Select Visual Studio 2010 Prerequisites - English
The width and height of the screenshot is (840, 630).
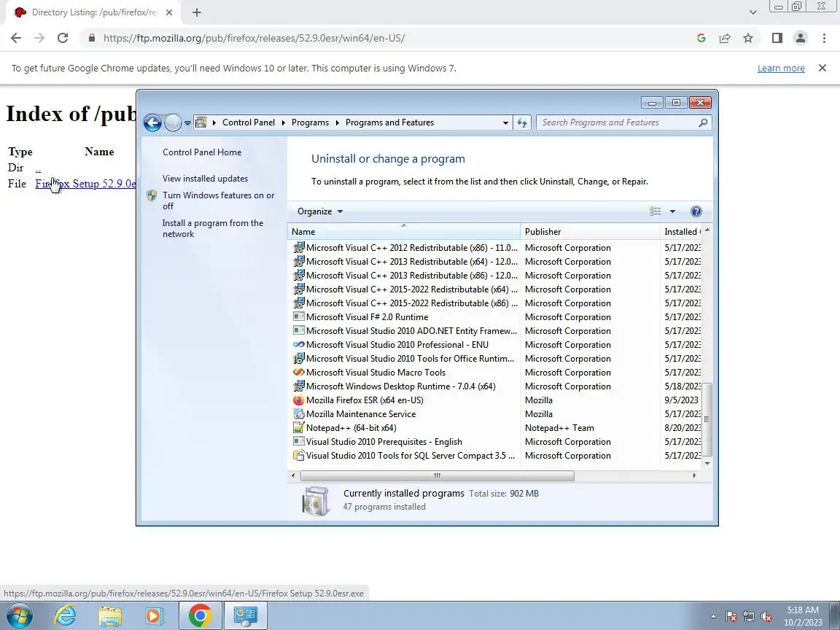[384, 442]
